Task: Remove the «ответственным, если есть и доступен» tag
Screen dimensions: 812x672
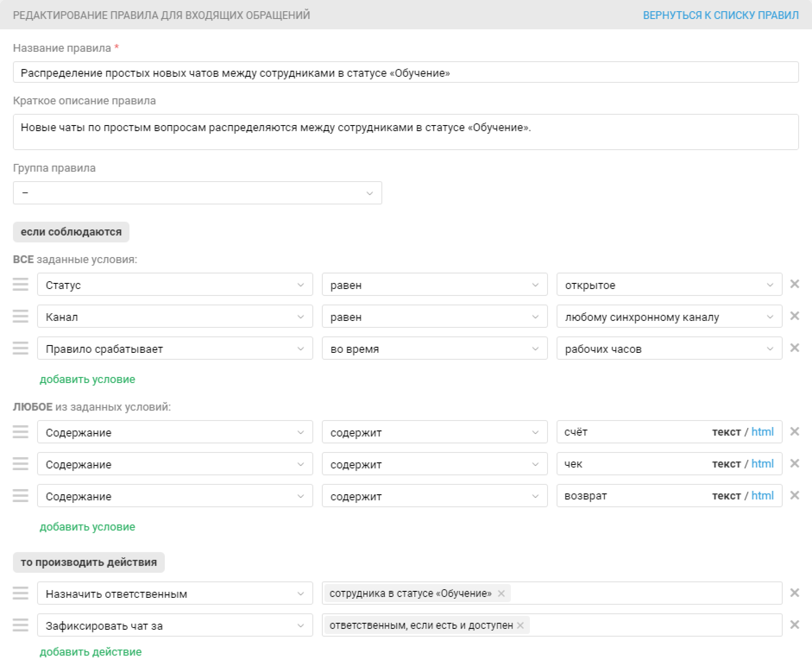Action: pos(520,625)
